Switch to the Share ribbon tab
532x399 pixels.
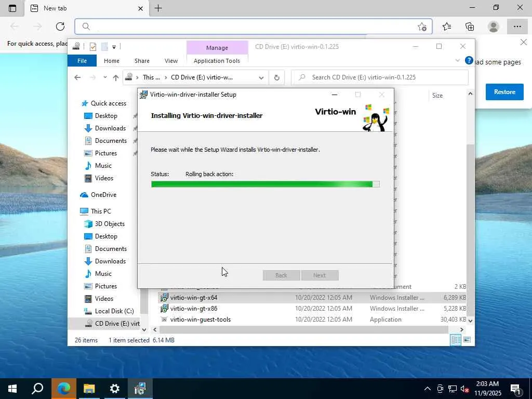pos(142,61)
